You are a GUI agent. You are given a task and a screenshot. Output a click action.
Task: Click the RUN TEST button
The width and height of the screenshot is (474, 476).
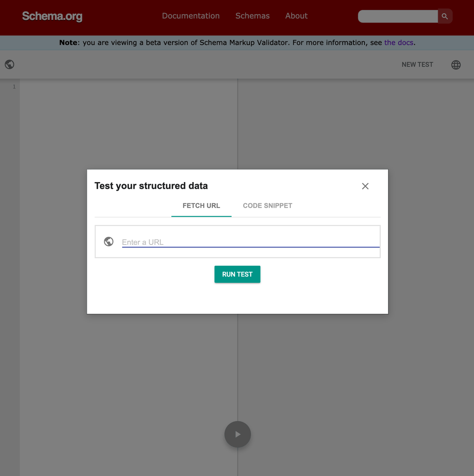tap(238, 274)
